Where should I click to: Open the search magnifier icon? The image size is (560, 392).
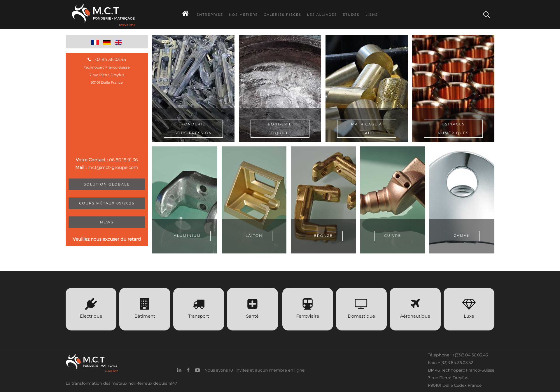coord(486,15)
